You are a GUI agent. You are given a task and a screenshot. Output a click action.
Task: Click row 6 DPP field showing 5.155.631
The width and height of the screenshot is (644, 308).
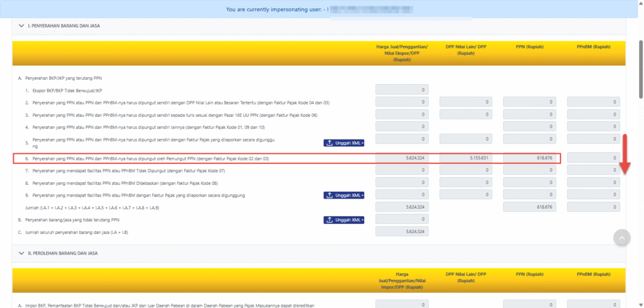[x=466, y=158]
